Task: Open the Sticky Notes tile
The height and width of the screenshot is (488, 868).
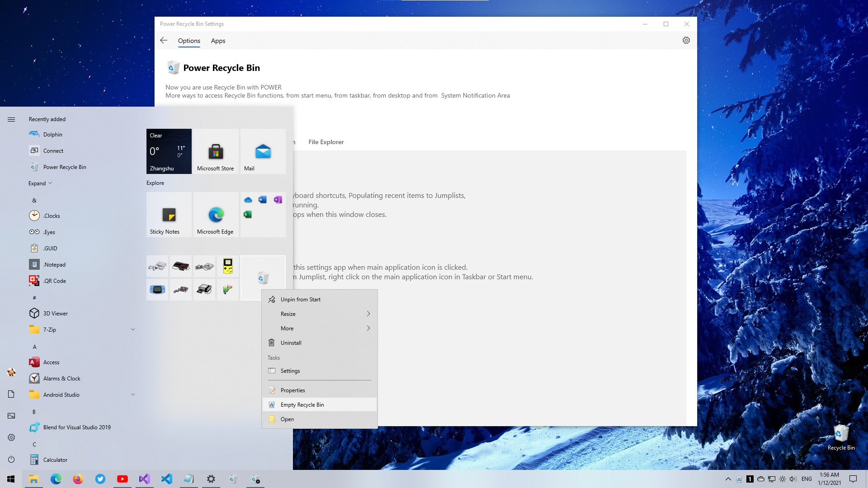Action: (x=169, y=215)
